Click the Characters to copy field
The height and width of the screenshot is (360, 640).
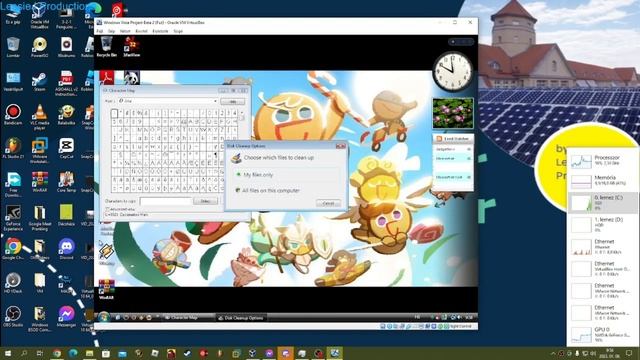(166, 201)
